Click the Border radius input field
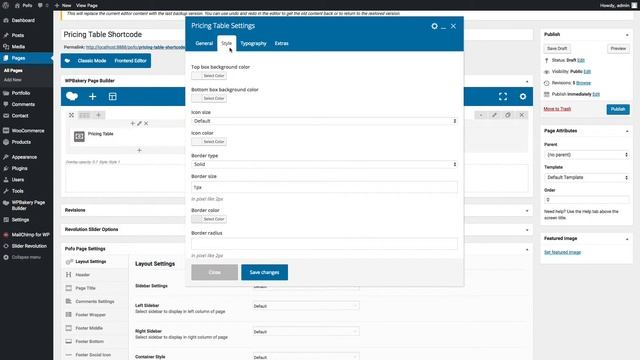The image size is (640, 360). [x=324, y=244]
